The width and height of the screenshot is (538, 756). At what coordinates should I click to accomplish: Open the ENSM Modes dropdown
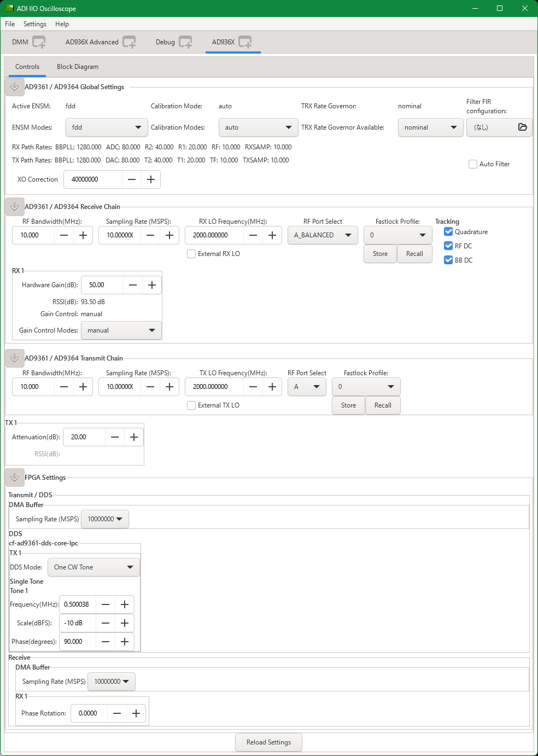(x=107, y=127)
